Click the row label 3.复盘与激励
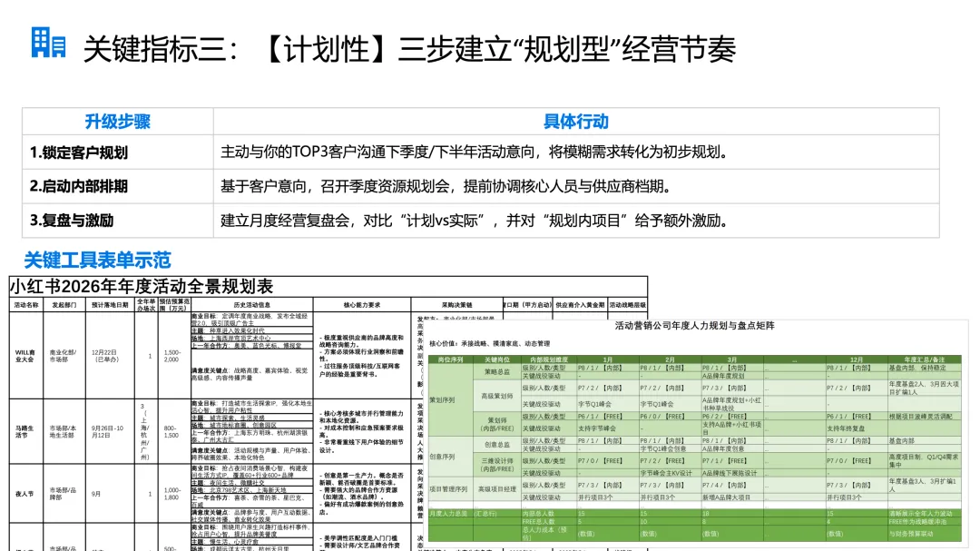 tap(72, 221)
